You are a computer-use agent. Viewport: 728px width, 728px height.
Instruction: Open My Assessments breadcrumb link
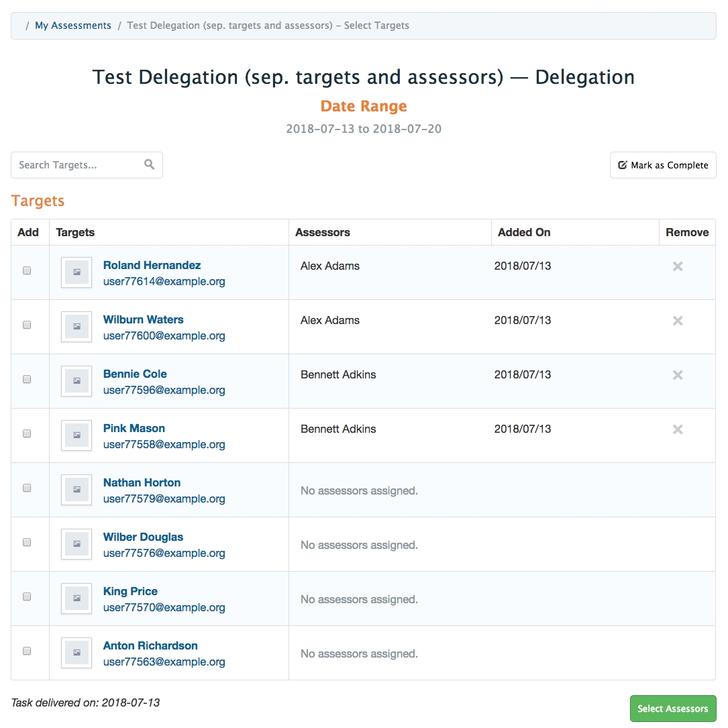coord(73,25)
